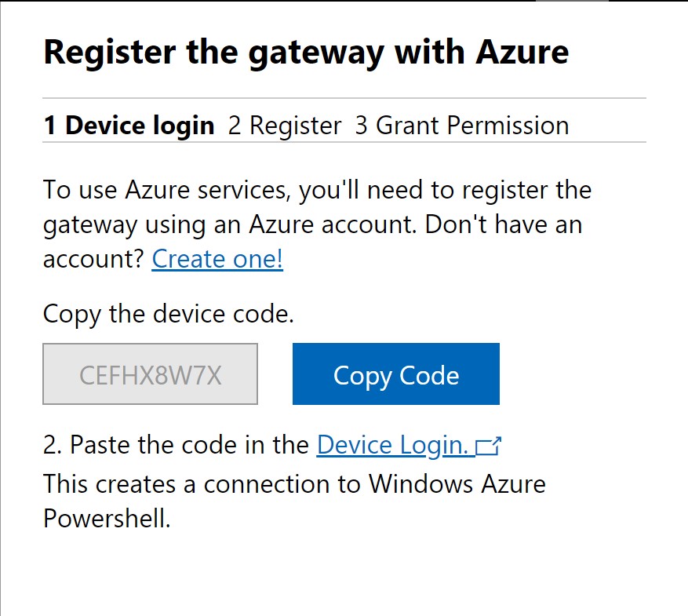688x616 pixels.
Task: Click the Copy Code button
Action: (395, 374)
